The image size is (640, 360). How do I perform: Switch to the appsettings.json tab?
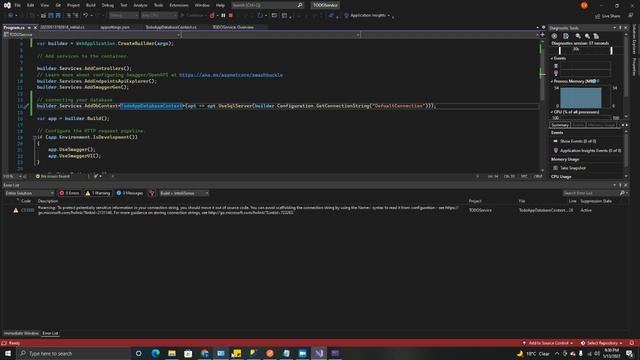pyautogui.click(x=115, y=27)
